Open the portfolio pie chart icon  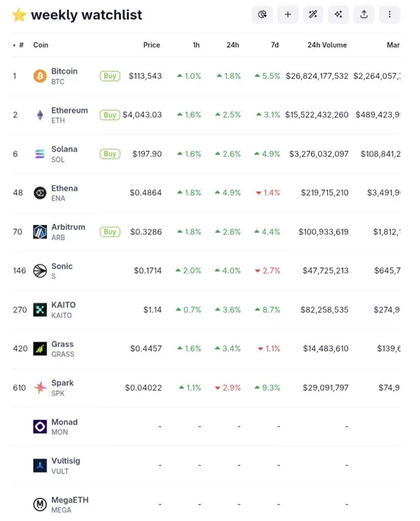point(262,15)
